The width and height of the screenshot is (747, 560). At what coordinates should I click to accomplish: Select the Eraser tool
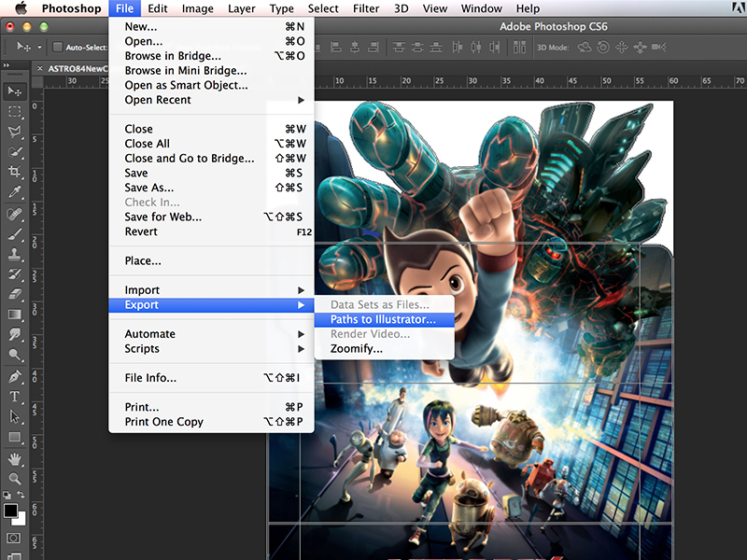[15, 294]
